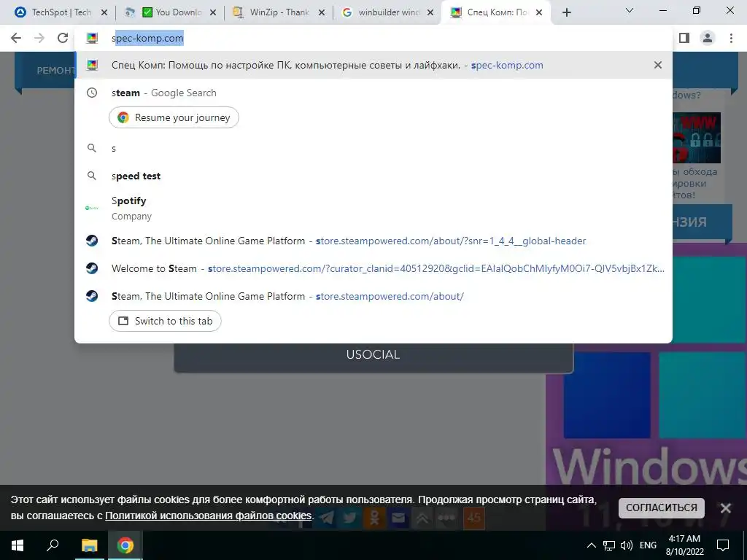Screen dimensions: 747x560
Task: Open the Chrome profile avatar menu
Action: 708,38
